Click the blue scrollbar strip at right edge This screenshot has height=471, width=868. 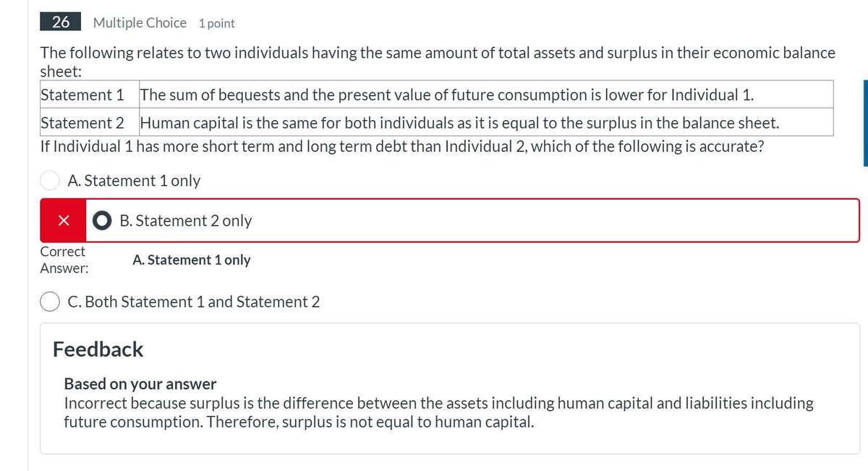(865, 123)
